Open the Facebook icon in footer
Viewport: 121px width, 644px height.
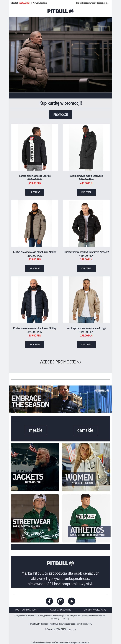coord(49,601)
